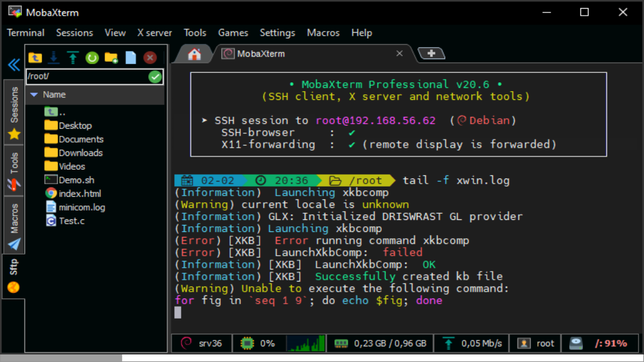Click the root user status item
The height and width of the screenshot is (362, 644).
pos(535,343)
